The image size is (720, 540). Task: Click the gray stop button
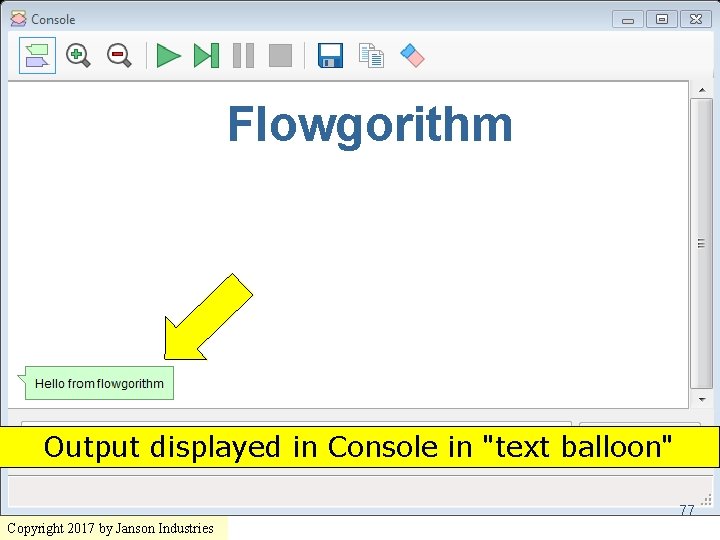pyautogui.click(x=280, y=56)
